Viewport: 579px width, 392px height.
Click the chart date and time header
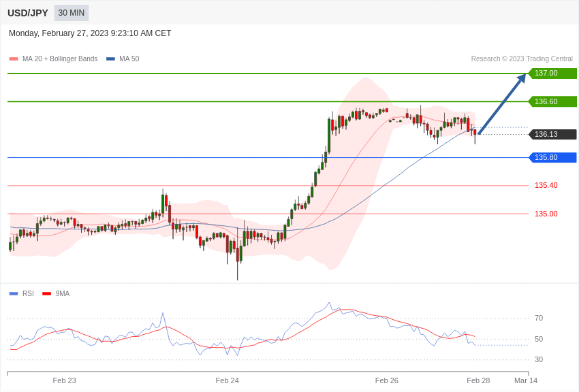(x=90, y=33)
